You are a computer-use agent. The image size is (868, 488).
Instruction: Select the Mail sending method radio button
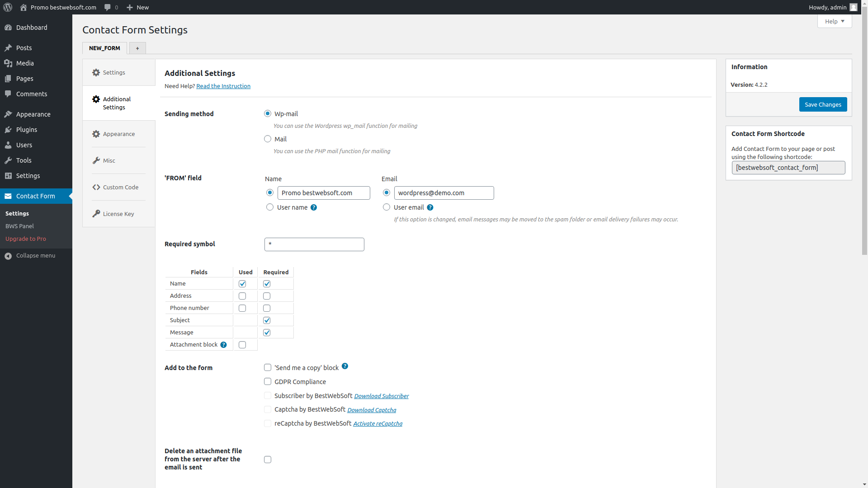268,138
